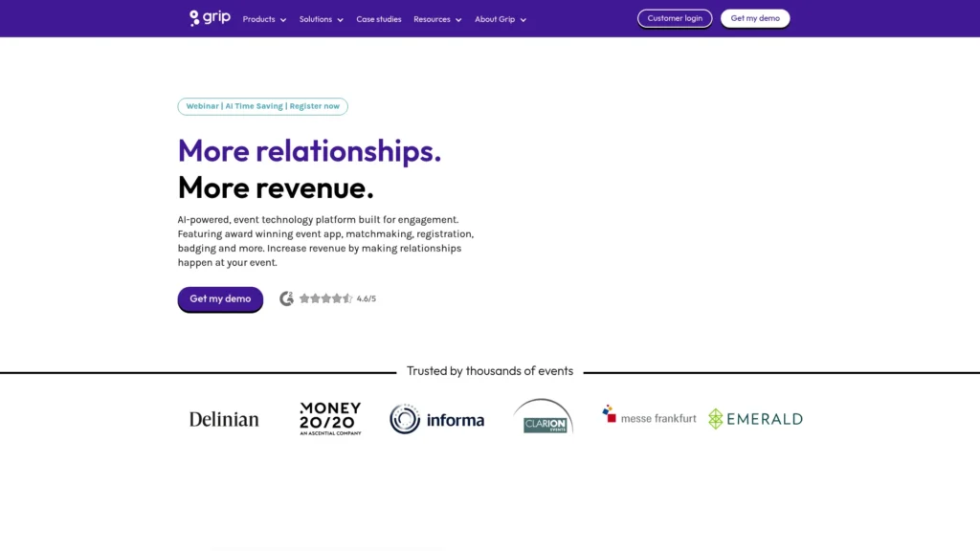Click the Clarion Events logo

[x=544, y=416]
